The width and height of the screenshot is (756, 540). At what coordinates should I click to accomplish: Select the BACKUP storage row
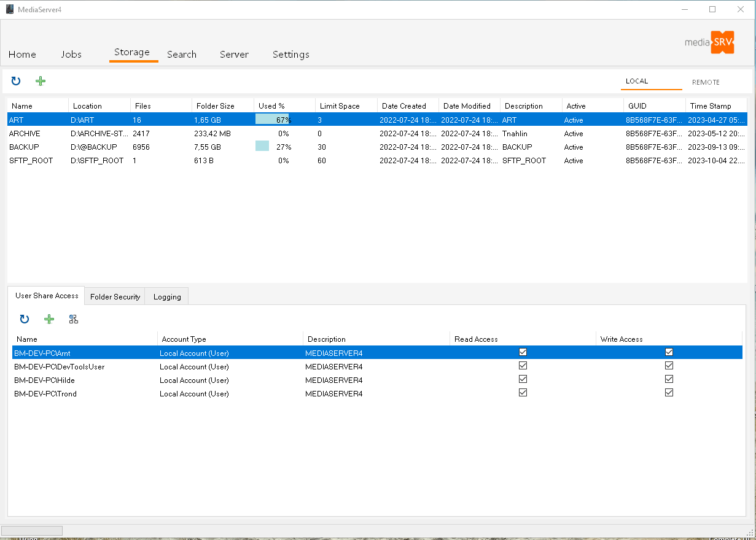coord(377,147)
